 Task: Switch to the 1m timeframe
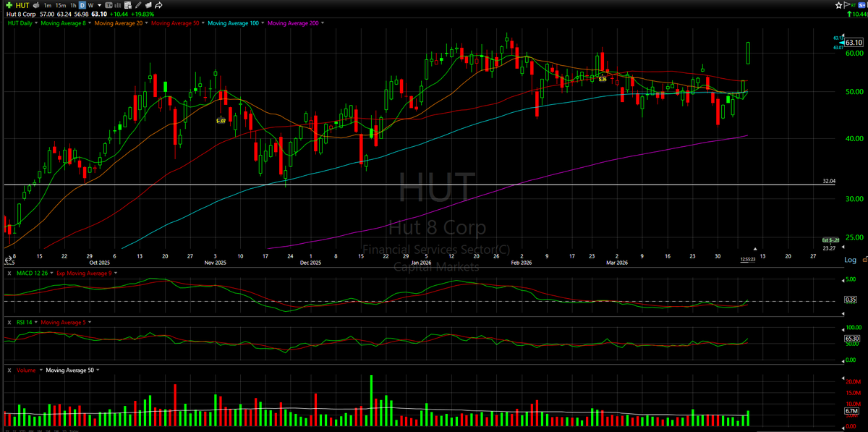tap(47, 5)
